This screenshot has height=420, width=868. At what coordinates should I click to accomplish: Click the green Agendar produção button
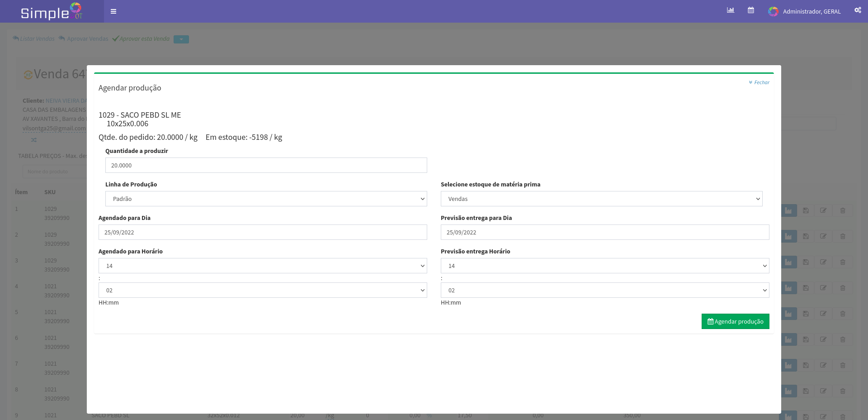coord(735,321)
